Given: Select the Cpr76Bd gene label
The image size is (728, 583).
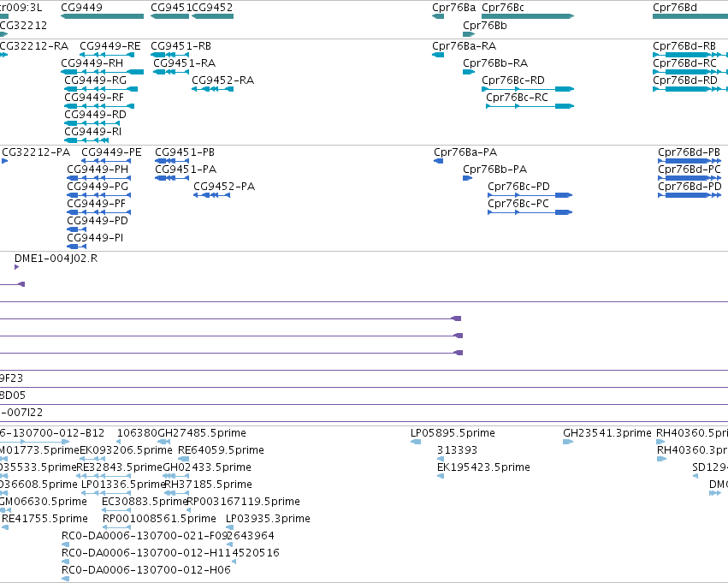Looking at the screenshot, I should click(675, 8).
